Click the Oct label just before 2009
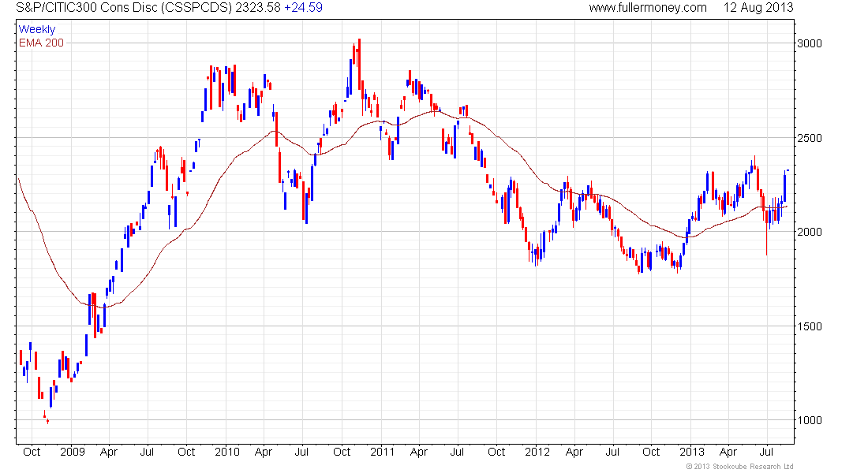 32,452
